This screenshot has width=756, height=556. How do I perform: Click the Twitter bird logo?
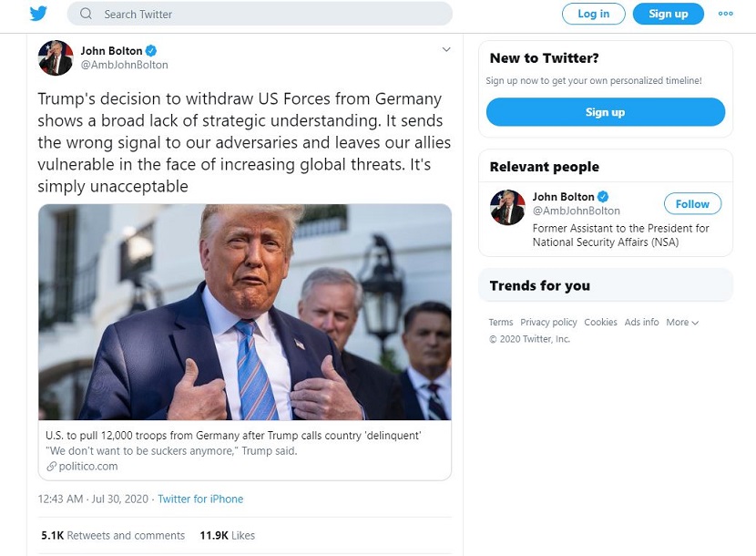click(x=38, y=14)
